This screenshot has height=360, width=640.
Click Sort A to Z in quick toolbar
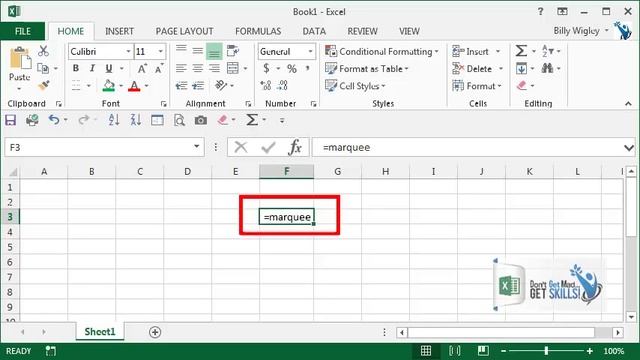114,120
